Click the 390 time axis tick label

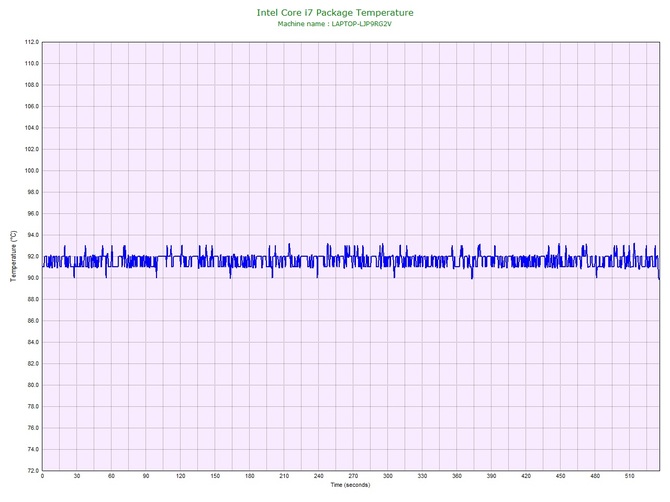coord(492,476)
